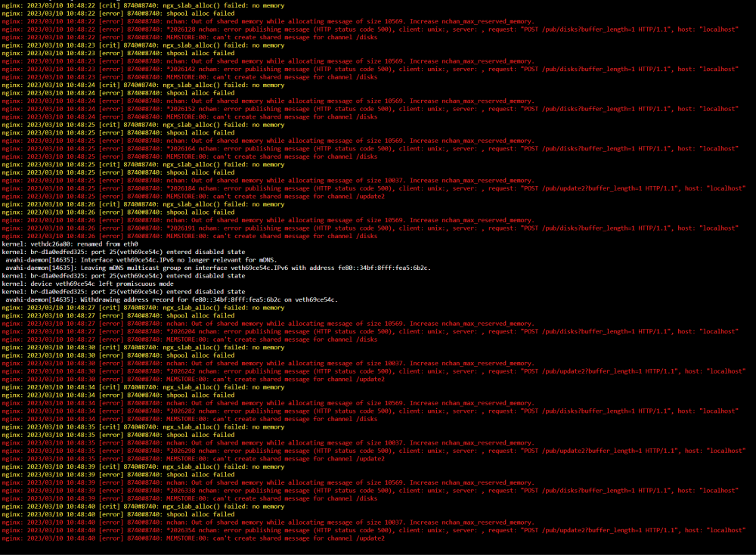Click the 10:48:25 'Out of shared memory' size 10037 line
Viewport: 756px width, 555px height.
click(x=268, y=181)
